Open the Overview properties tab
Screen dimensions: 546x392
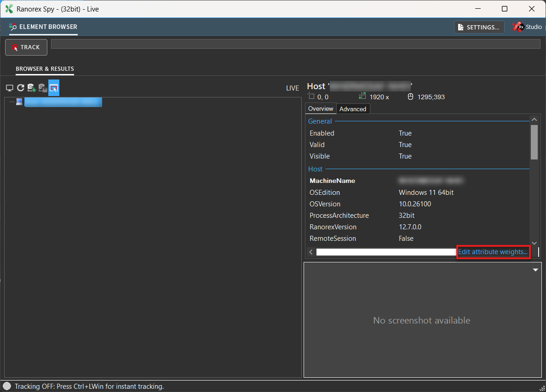click(x=321, y=108)
